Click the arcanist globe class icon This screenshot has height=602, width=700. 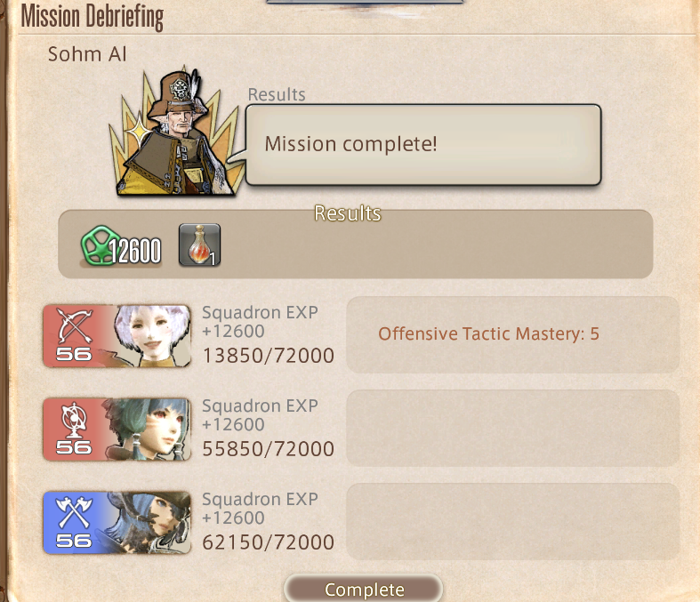pyautogui.click(x=73, y=420)
